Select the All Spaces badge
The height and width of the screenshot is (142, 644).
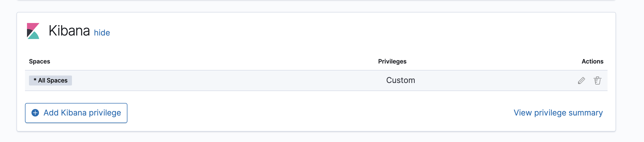click(x=50, y=80)
